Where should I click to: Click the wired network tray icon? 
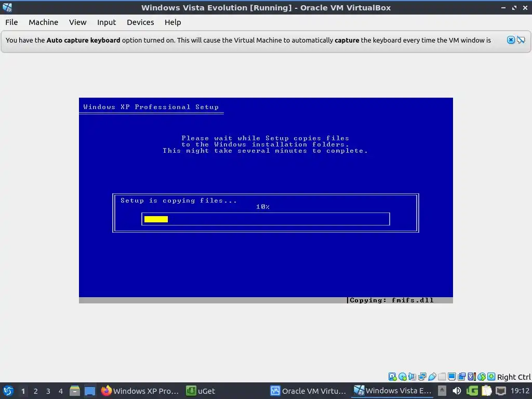point(501,391)
